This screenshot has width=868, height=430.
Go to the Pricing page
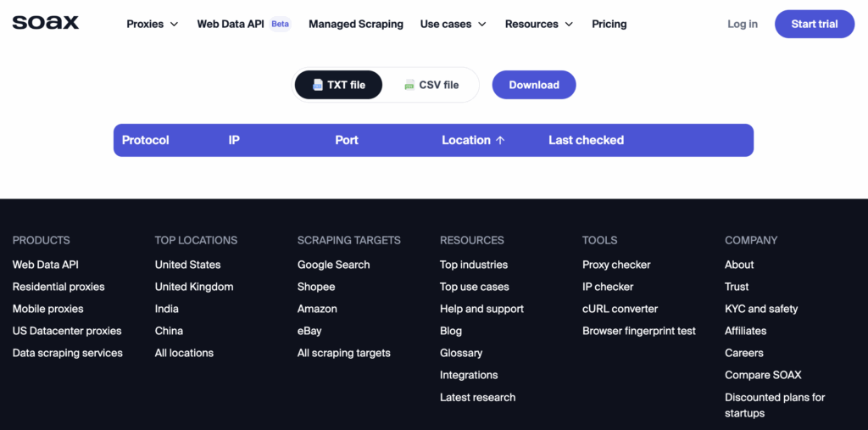click(x=609, y=24)
